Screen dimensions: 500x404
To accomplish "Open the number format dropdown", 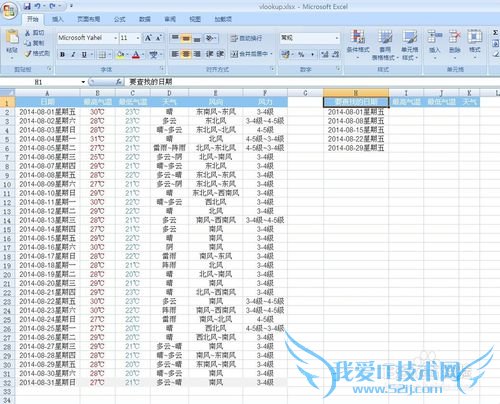I will (x=337, y=38).
